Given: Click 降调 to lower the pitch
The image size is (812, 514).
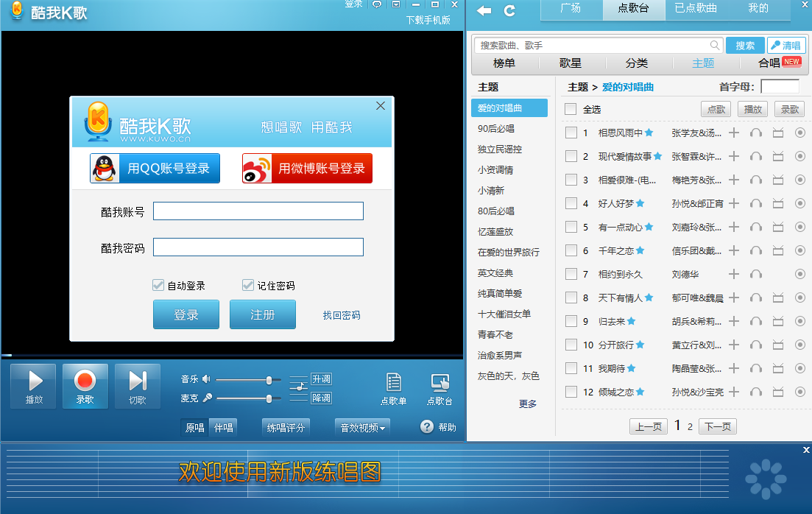Looking at the screenshot, I should coord(319,398).
